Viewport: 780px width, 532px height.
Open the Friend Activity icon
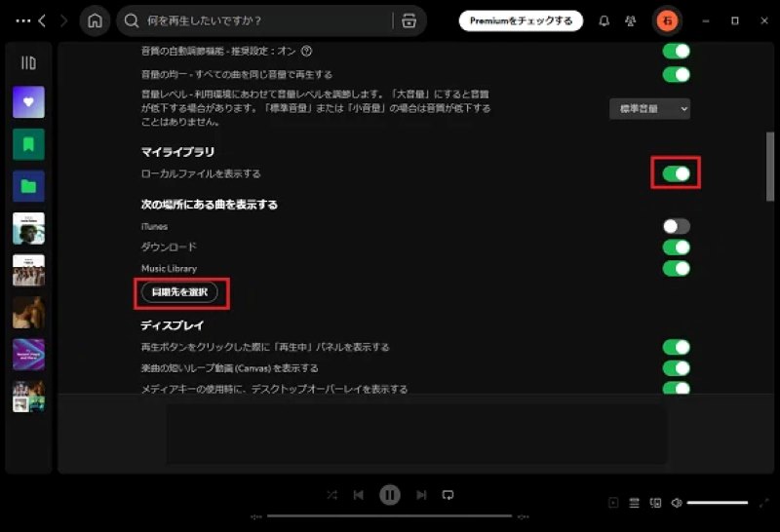click(630, 20)
